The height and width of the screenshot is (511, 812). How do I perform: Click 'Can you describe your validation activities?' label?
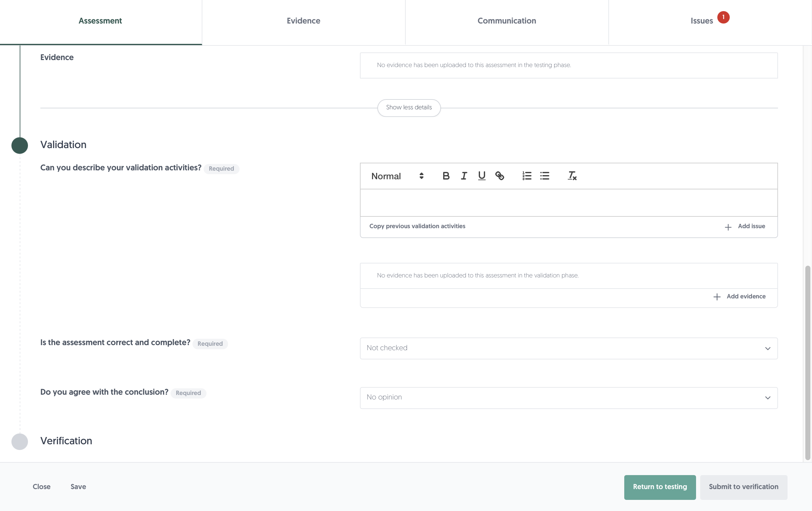[x=121, y=168]
